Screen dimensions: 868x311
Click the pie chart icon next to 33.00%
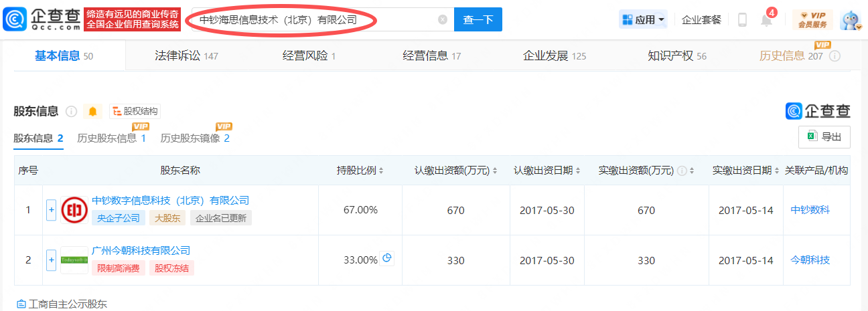click(387, 259)
